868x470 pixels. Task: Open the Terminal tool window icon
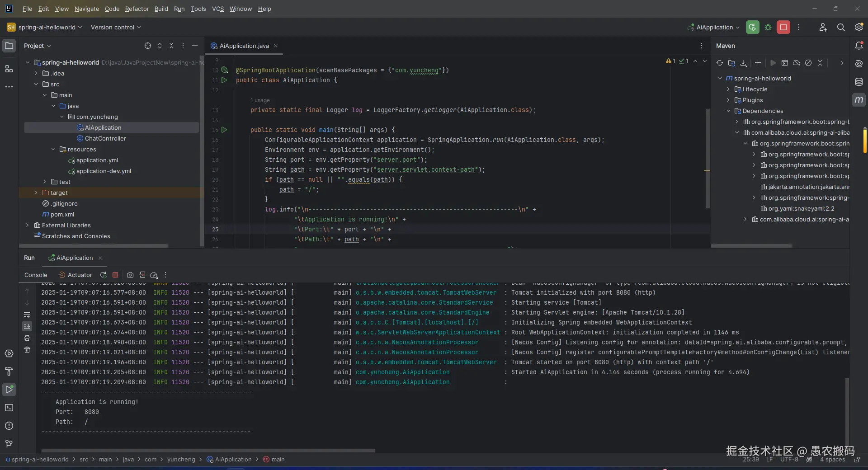point(9,408)
